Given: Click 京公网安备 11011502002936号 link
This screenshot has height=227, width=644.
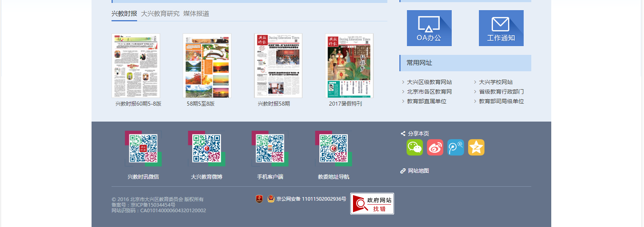Looking at the screenshot, I should coord(311,199).
